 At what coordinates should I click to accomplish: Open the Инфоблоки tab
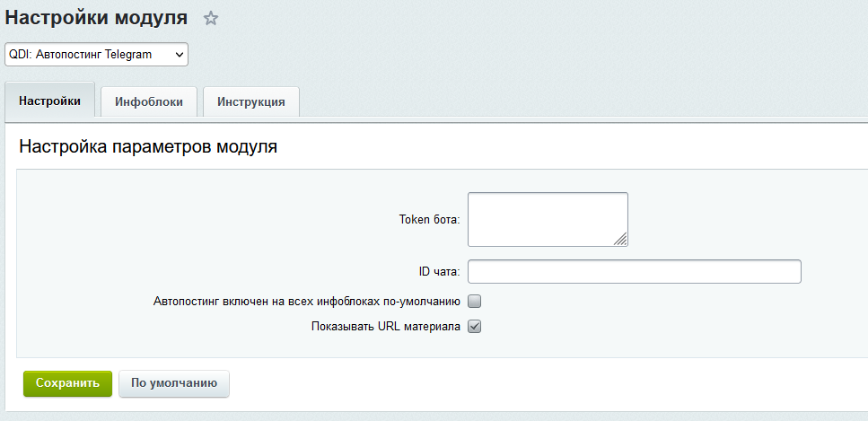point(149,102)
